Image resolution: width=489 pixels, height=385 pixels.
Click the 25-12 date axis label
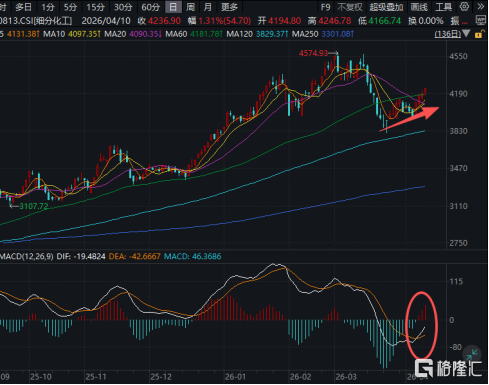click(x=161, y=377)
